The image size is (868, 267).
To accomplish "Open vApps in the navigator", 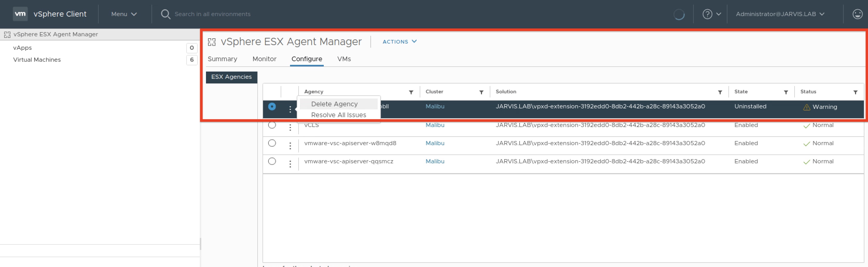I will click(x=22, y=48).
